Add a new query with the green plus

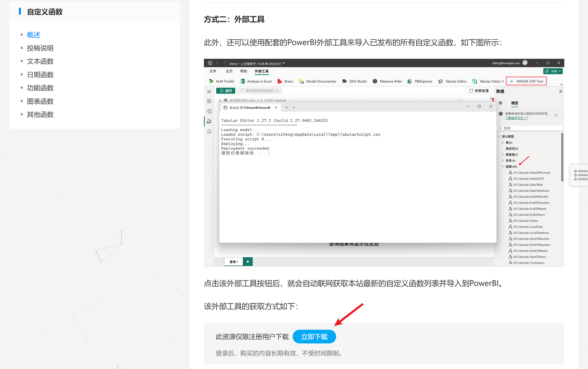click(248, 261)
